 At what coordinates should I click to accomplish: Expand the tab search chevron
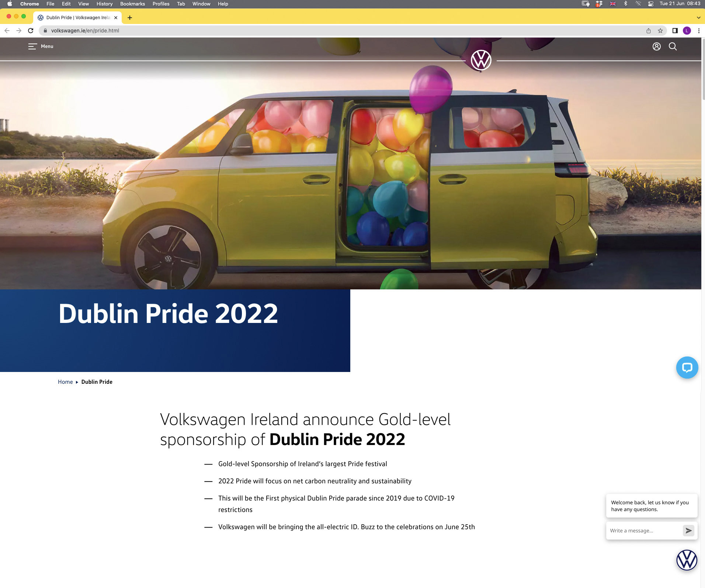click(698, 18)
